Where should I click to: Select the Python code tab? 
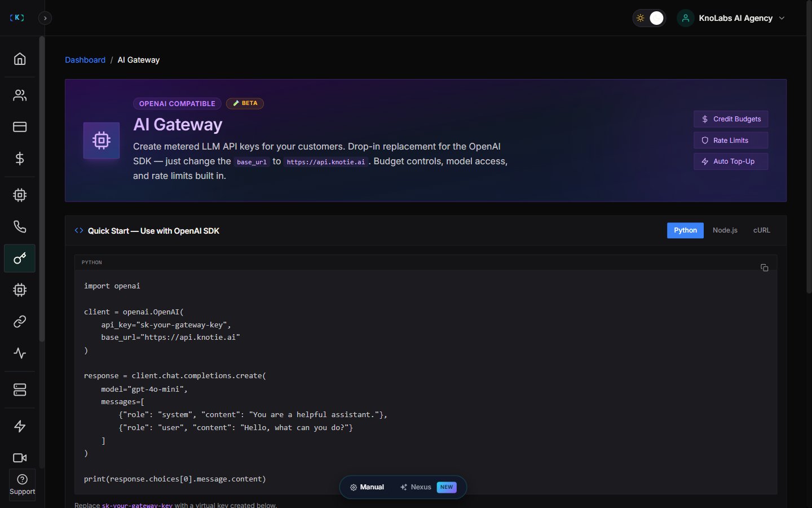tap(685, 230)
